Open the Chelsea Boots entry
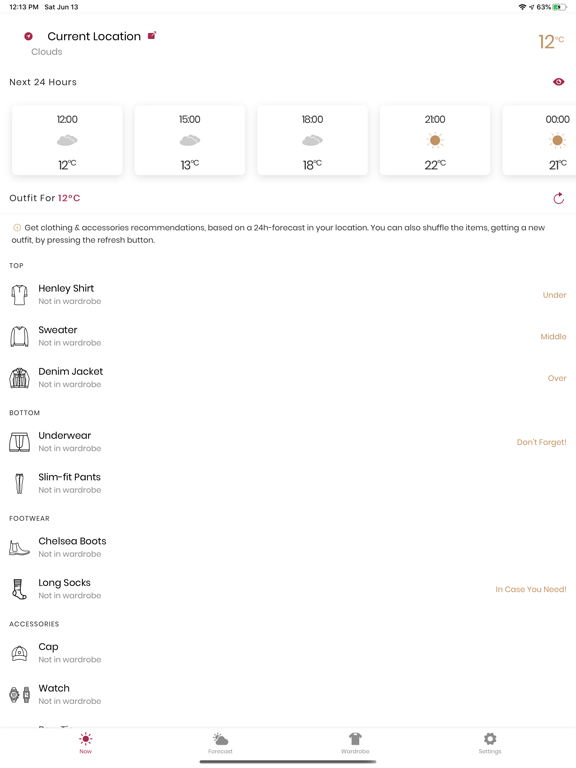576x768 pixels. [288, 547]
